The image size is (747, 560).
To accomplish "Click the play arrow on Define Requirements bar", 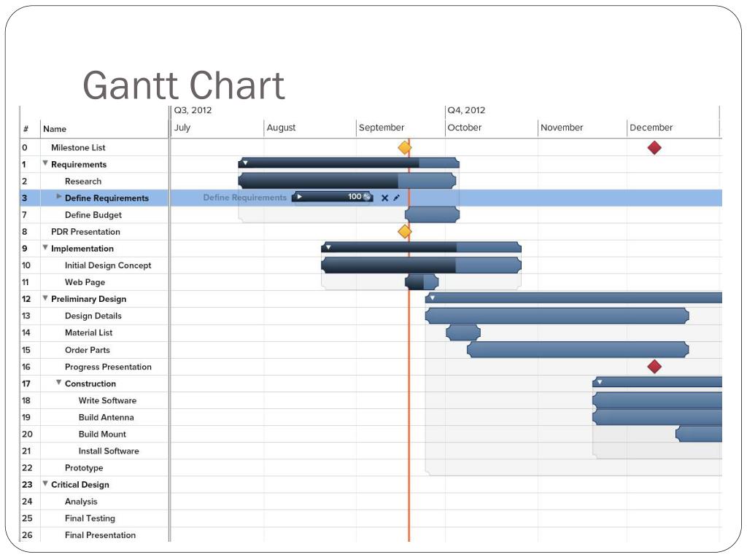I will (299, 197).
